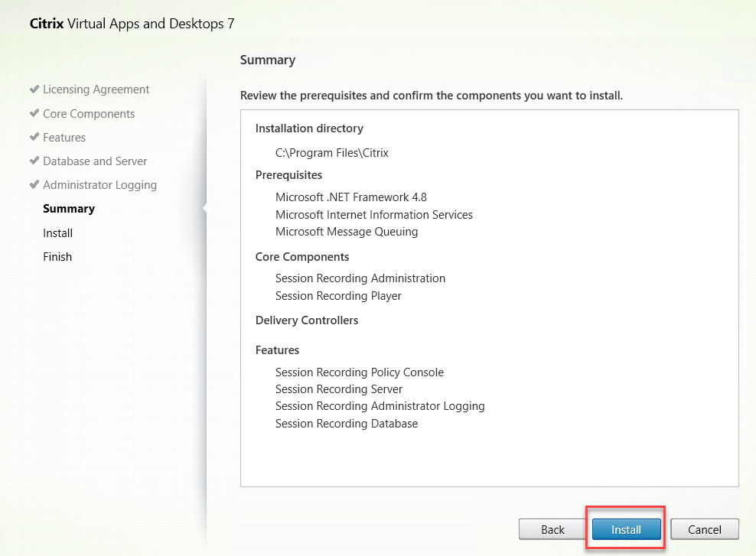Cancel the installation wizard
Image resolution: width=756 pixels, height=556 pixels.
click(x=704, y=529)
